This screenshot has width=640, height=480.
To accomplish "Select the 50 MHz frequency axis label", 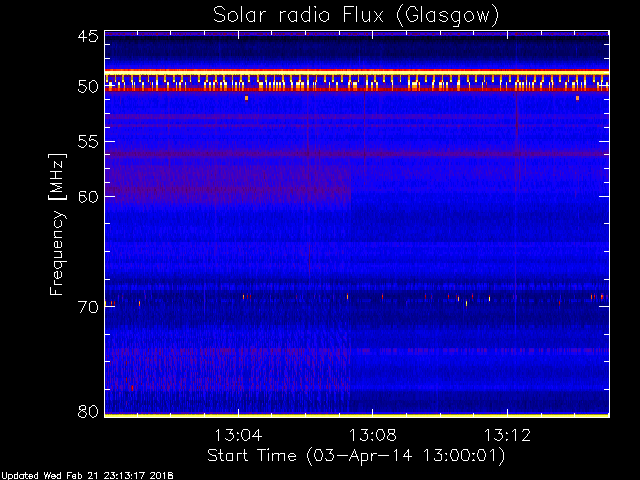I will coord(88,87).
